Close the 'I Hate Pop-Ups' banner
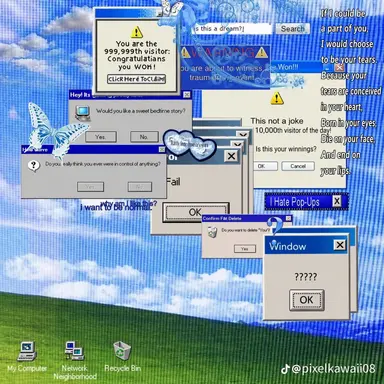The width and height of the screenshot is (384, 384). (x=337, y=201)
